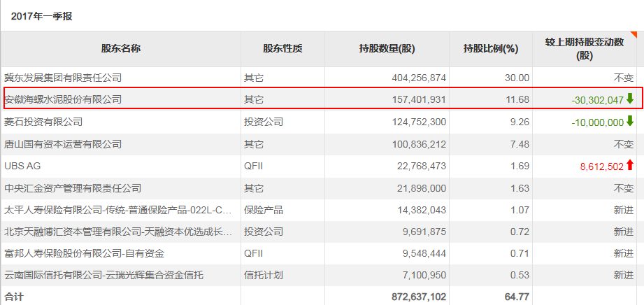Click the 30.00 percentage cell
The image size is (644, 305).
(x=517, y=78)
